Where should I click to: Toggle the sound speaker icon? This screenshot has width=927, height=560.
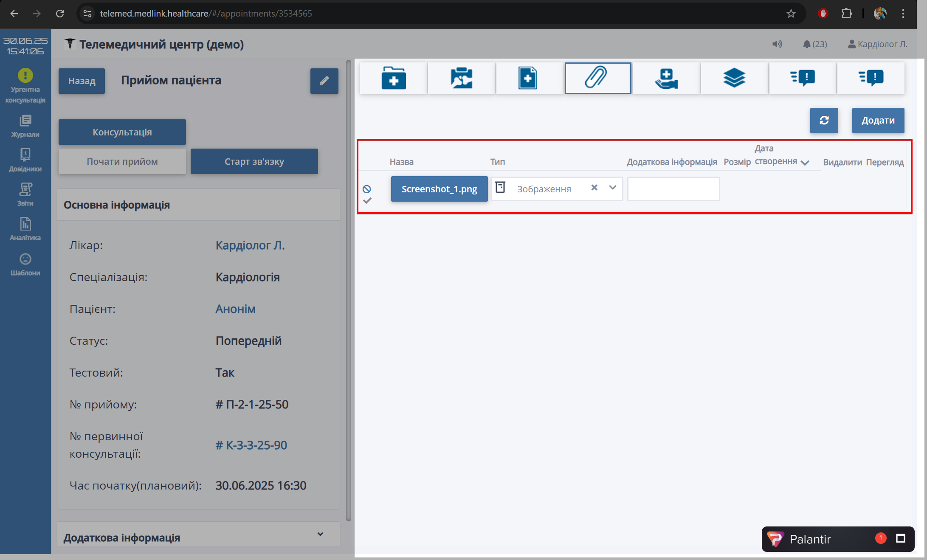point(777,44)
